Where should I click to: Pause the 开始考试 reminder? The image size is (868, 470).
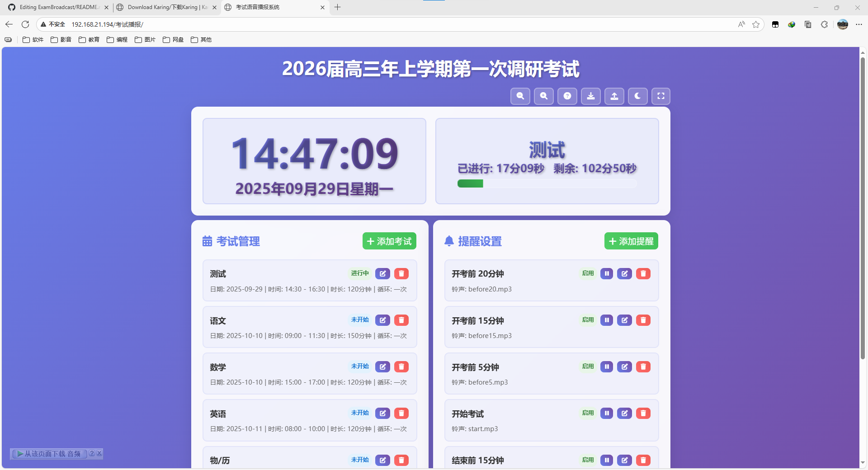pos(607,414)
